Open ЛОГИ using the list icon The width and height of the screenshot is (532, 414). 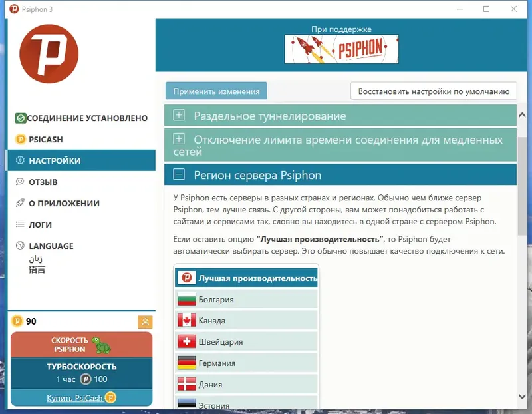tap(21, 224)
